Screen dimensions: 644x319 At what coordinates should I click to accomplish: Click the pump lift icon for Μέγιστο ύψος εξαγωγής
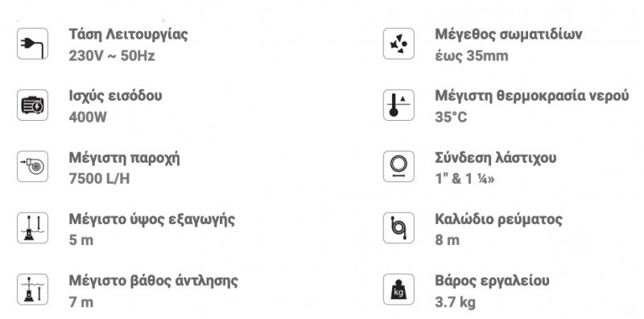pyautogui.click(x=32, y=228)
